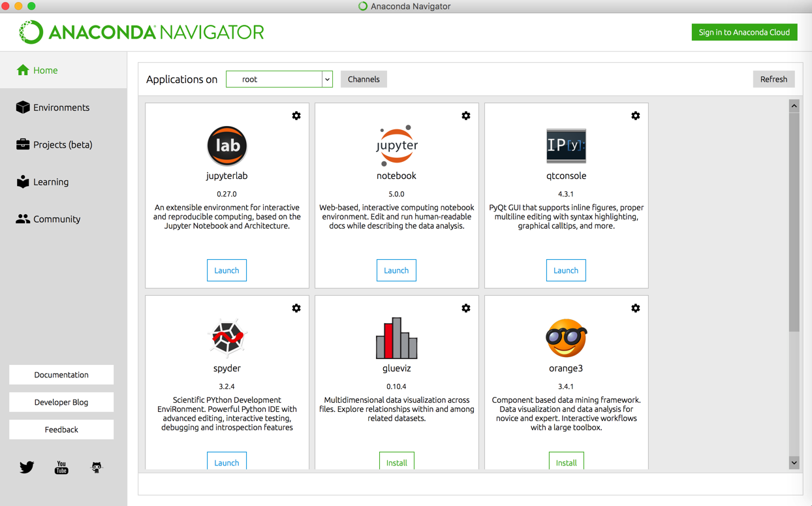Open notebook gear options menu
The width and height of the screenshot is (812, 506).
point(466,116)
